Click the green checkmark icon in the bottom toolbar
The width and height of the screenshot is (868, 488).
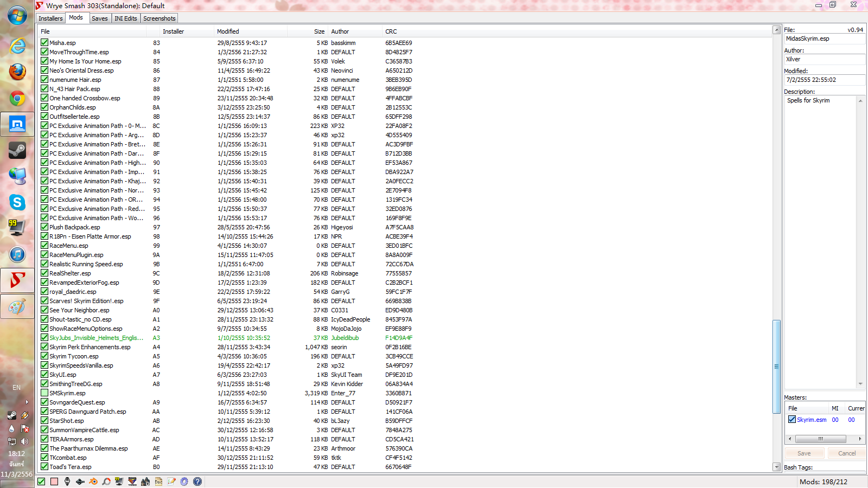pos(41,481)
